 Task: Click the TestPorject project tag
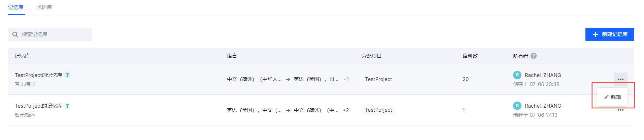(x=378, y=110)
